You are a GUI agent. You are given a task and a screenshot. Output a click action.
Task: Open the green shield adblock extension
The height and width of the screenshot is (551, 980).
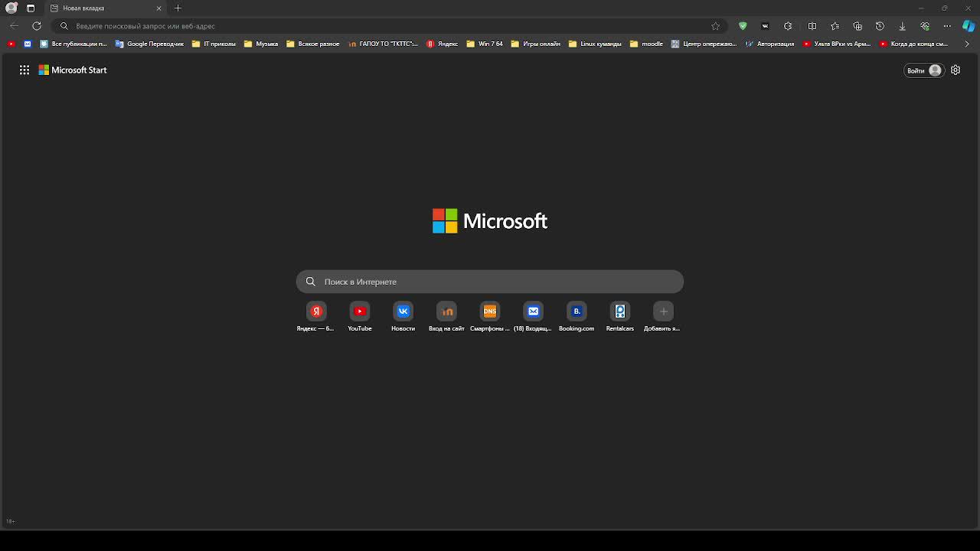tap(742, 26)
